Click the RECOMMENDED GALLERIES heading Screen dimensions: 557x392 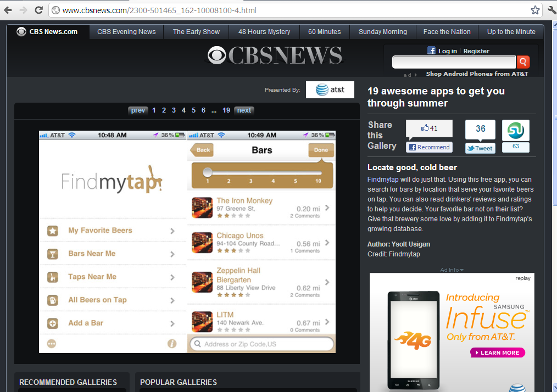pyautogui.click(x=68, y=382)
